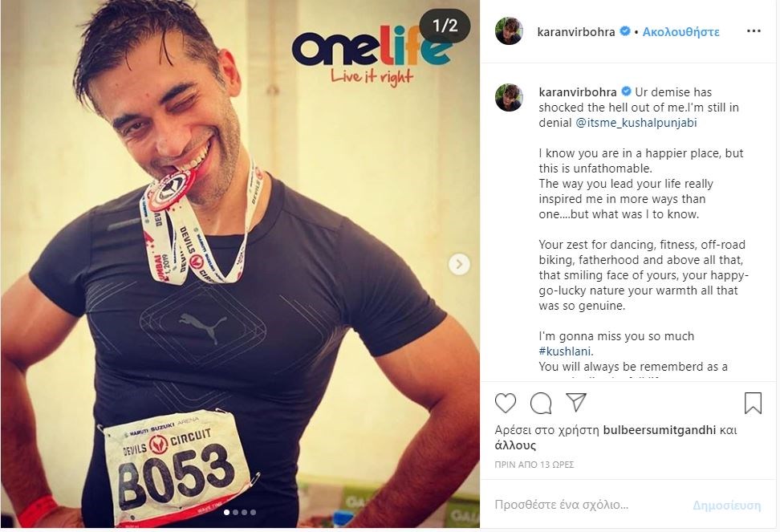Like the post with the heart icon
The height and width of the screenshot is (532, 780).
(x=506, y=403)
